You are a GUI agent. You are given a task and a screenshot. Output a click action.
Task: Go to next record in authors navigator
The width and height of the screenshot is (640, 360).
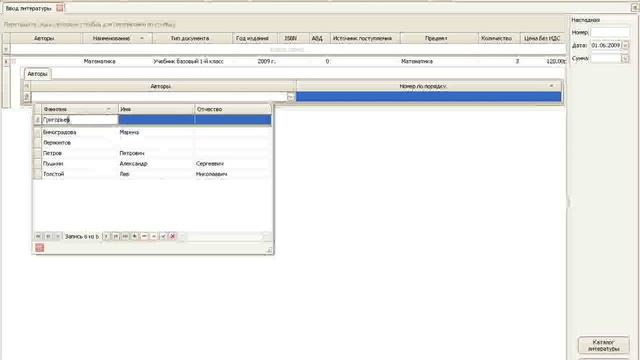pos(107,236)
